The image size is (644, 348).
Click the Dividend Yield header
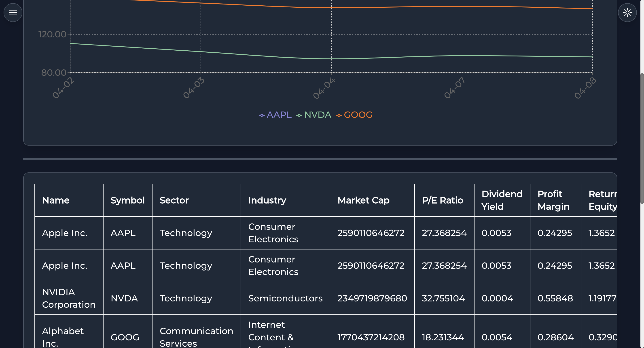tap(502, 200)
